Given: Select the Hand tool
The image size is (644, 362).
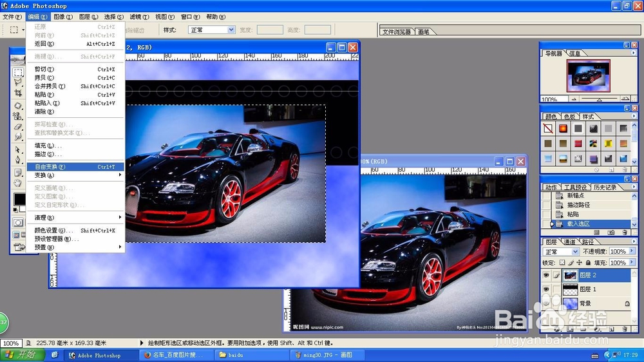Looking at the screenshot, I should pyautogui.click(x=17, y=183).
